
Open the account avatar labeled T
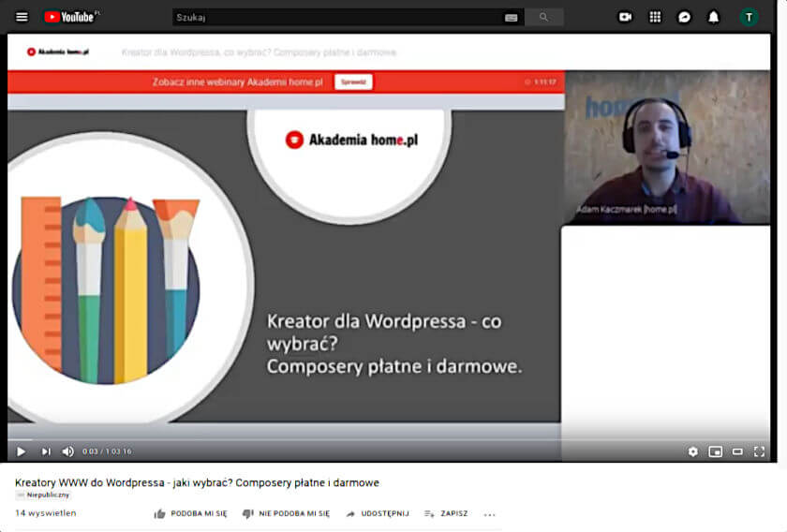point(749,17)
